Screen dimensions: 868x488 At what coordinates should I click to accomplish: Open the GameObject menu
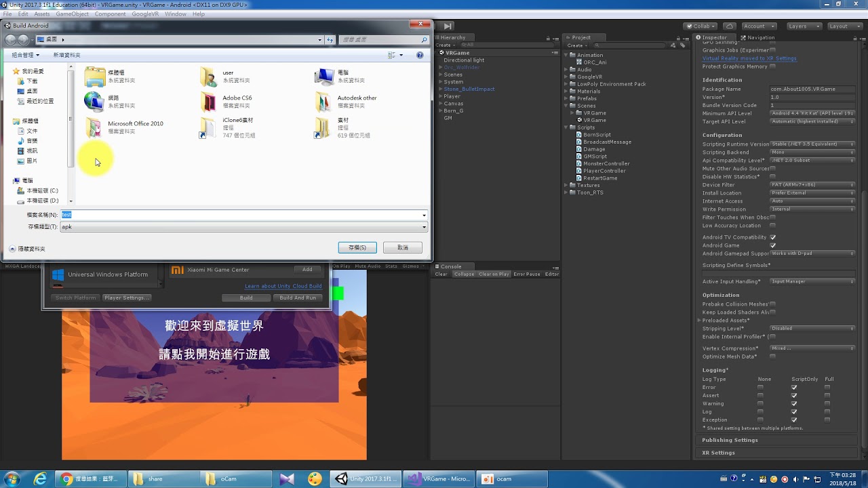click(x=72, y=14)
